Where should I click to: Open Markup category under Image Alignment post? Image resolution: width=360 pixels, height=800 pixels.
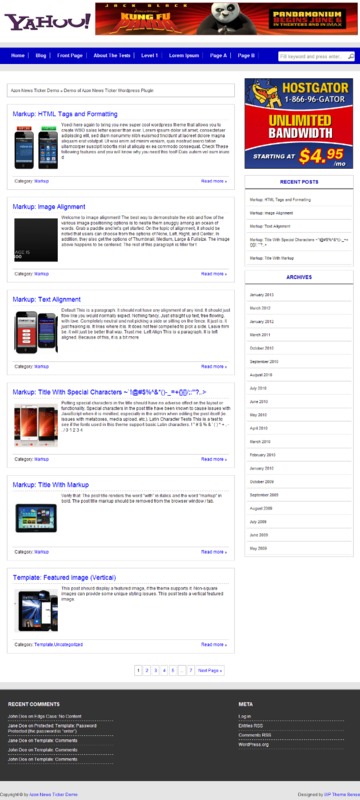41,273
